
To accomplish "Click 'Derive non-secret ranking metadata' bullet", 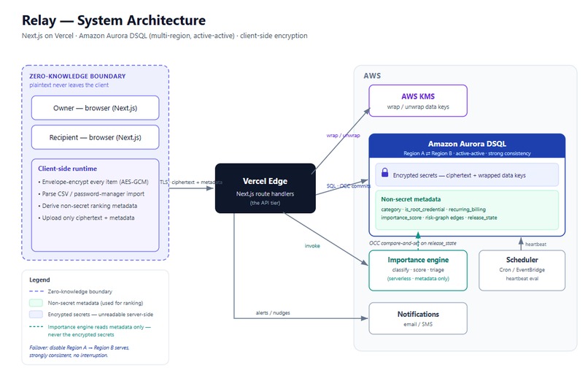I will 88,206.
